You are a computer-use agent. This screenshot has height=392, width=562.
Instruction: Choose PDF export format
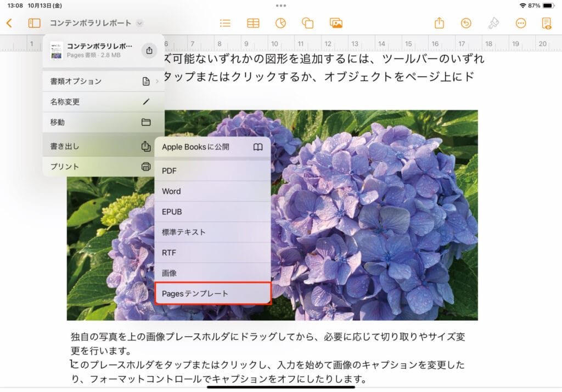pyautogui.click(x=212, y=171)
